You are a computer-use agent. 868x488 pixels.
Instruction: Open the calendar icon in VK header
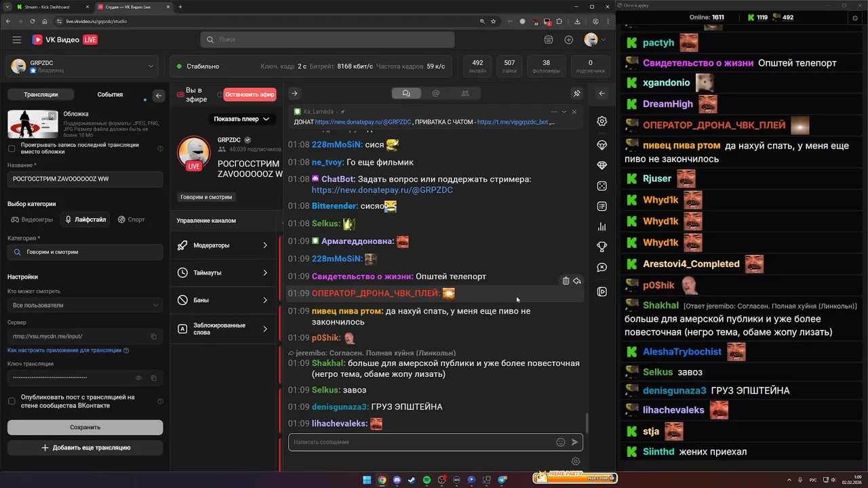tap(549, 40)
